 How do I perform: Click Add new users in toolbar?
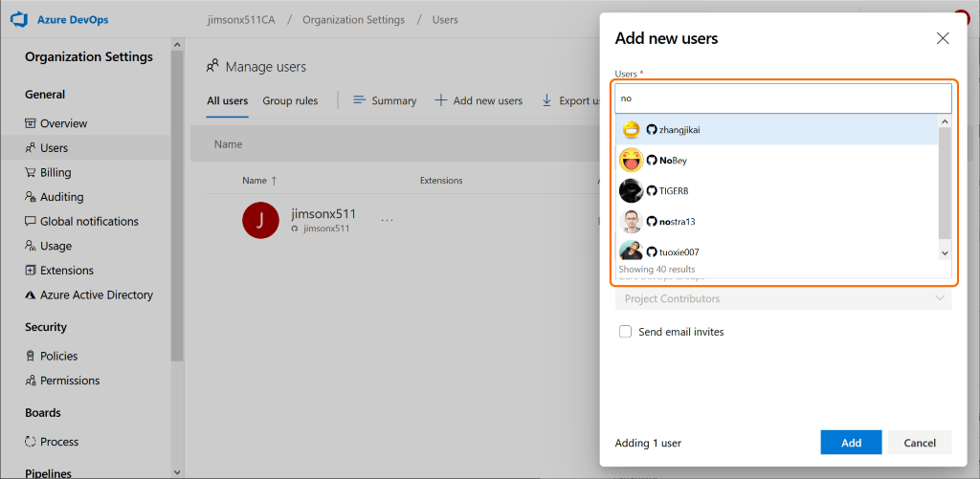(479, 100)
